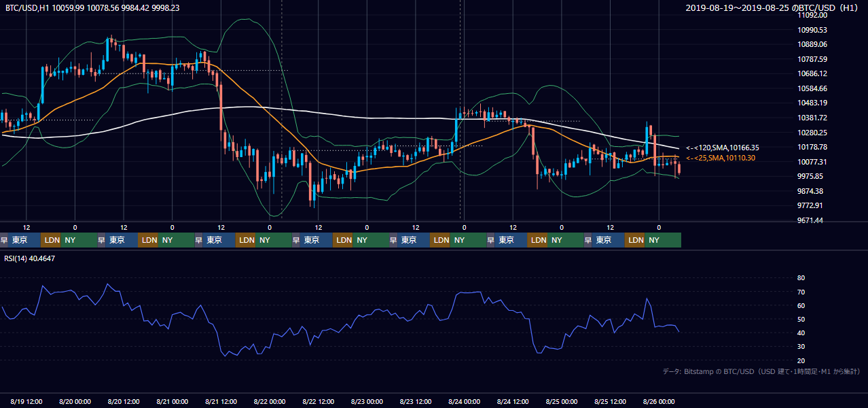Click the 9671.44 price axis label
This screenshot has width=868, height=408.
pyautogui.click(x=811, y=220)
